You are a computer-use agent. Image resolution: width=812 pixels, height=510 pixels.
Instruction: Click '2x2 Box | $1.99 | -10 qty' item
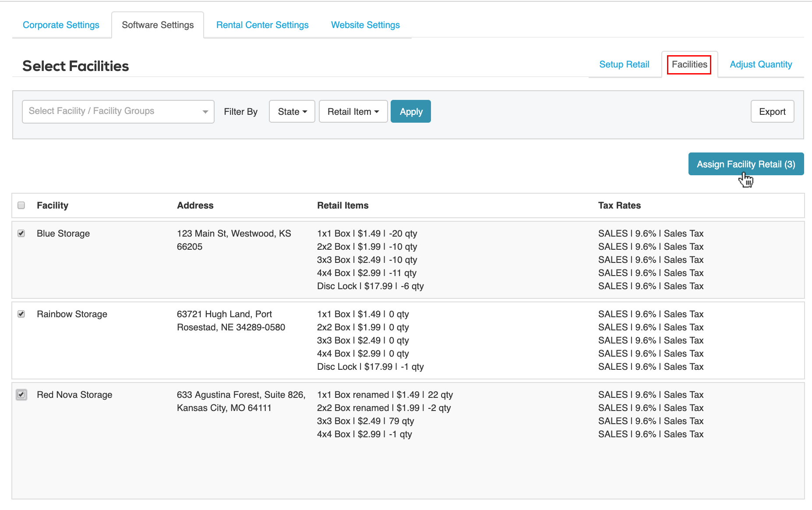(x=367, y=247)
